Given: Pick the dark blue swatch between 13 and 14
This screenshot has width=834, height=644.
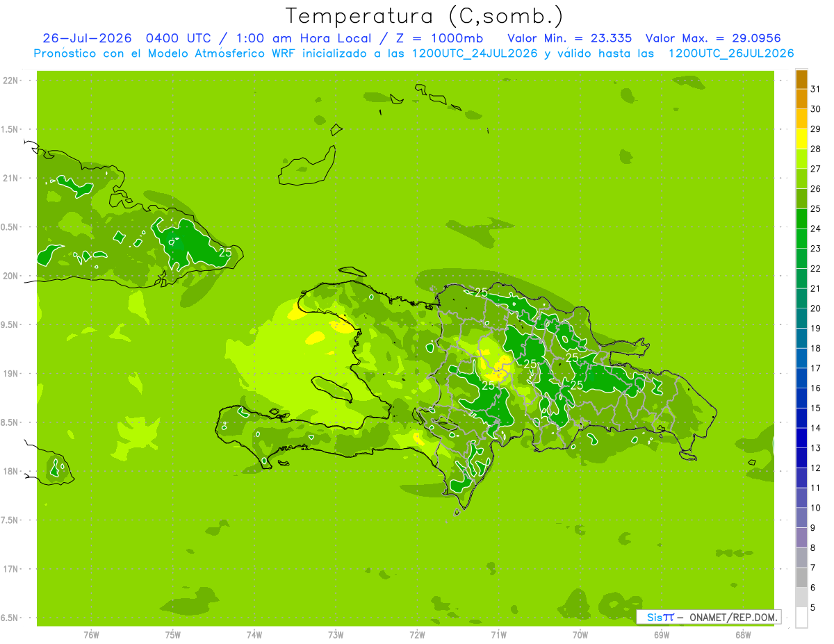Looking at the screenshot, I should click(x=801, y=438).
